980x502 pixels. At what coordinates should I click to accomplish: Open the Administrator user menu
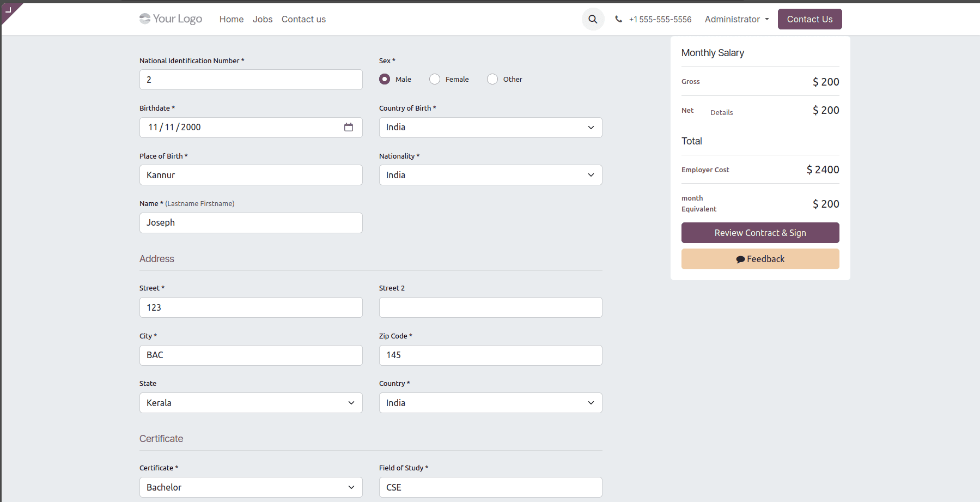coord(736,19)
